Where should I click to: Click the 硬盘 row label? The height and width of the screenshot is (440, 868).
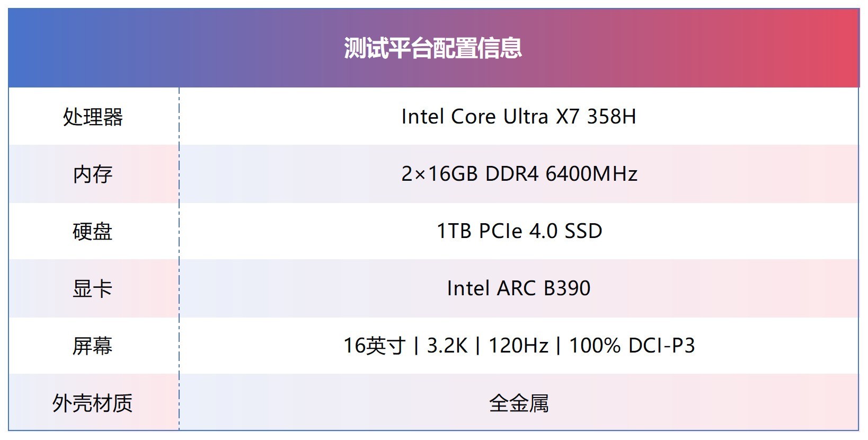pyautogui.click(x=93, y=232)
